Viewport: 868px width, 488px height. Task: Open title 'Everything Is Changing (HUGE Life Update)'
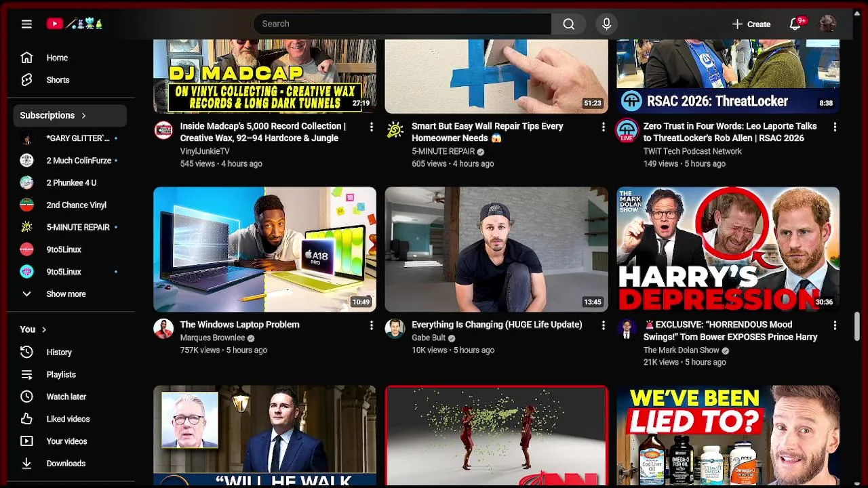(496, 325)
